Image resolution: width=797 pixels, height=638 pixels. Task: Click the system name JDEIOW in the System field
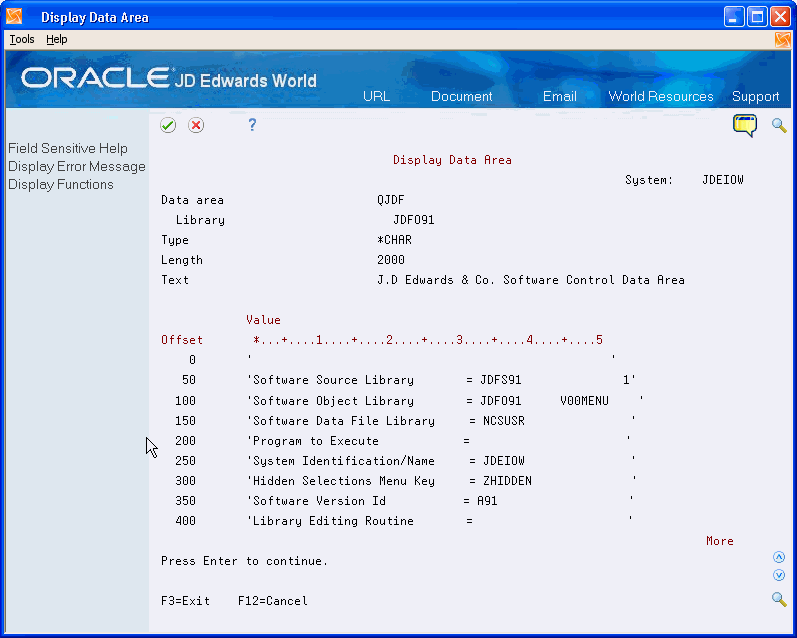[x=722, y=180]
